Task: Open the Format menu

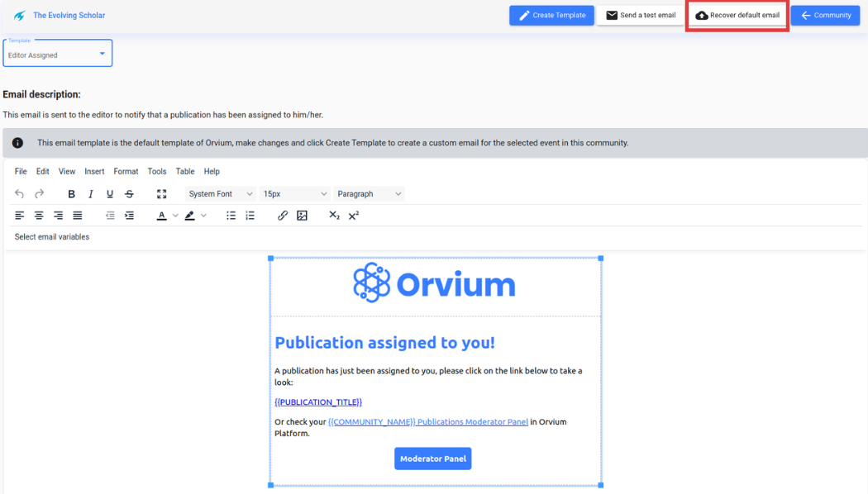Action: click(126, 172)
